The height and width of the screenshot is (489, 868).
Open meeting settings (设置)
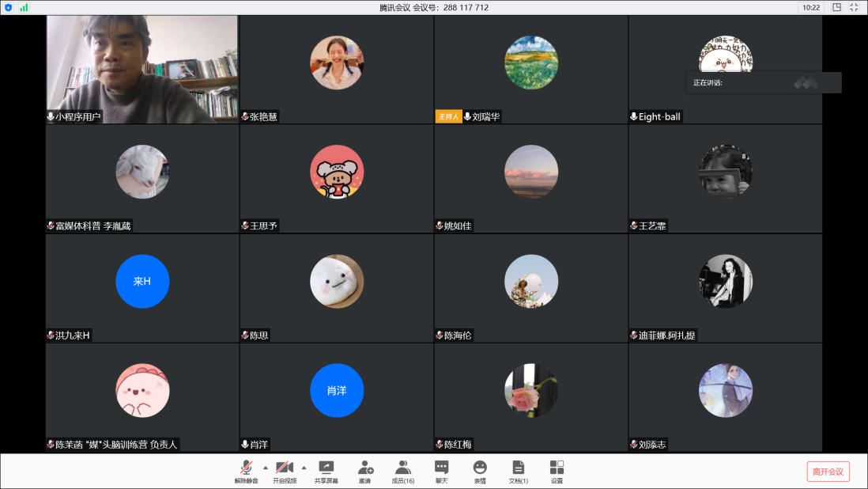557,470
